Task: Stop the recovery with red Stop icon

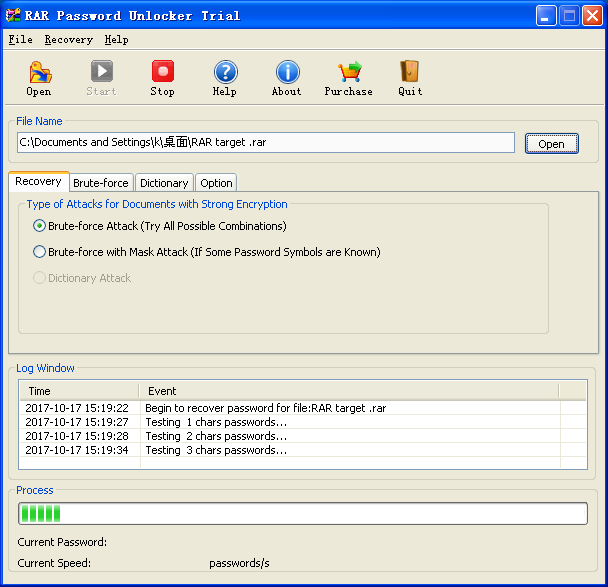Action: (x=163, y=71)
